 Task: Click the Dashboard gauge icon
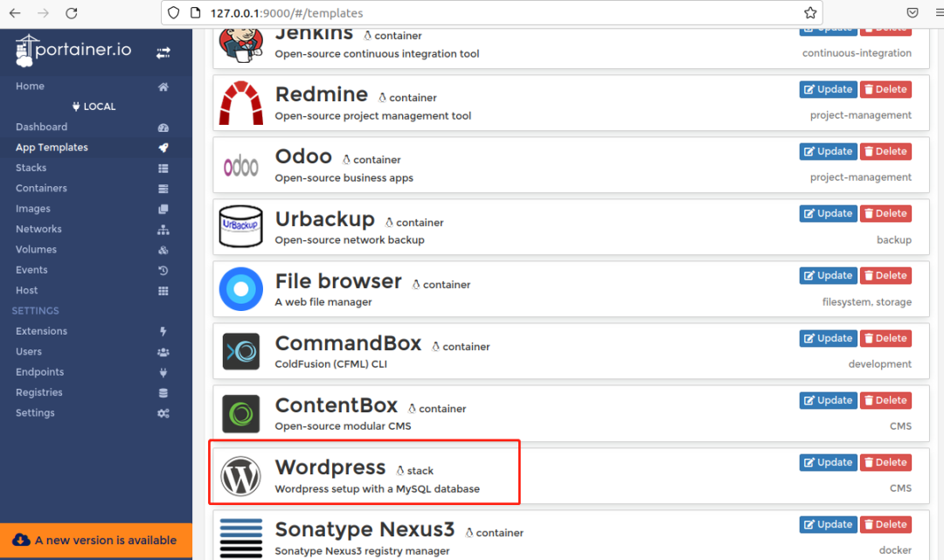pos(163,128)
